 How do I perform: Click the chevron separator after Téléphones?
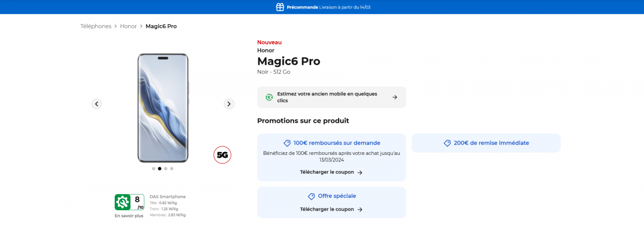coord(115,26)
